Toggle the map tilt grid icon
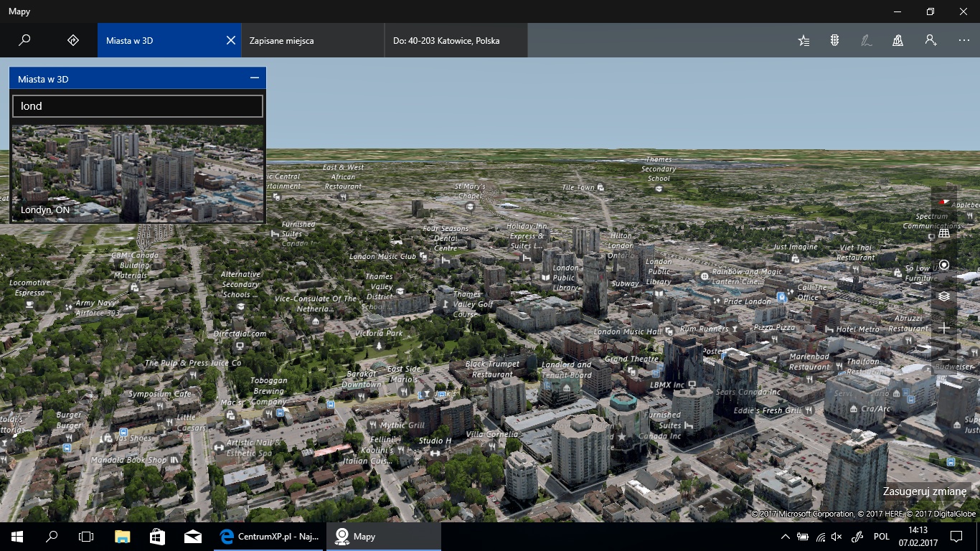This screenshot has height=551, width=980. pos(944,233)
